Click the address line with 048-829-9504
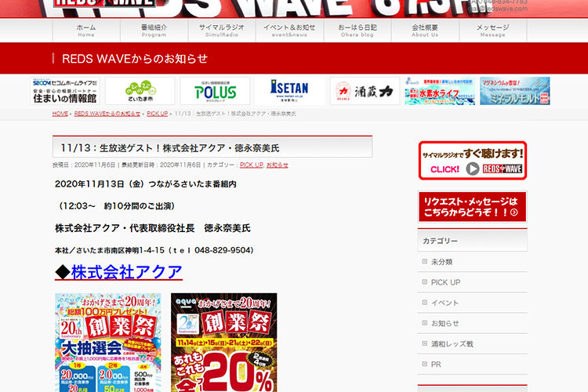The image size is (588, 392). click(154, 250)
